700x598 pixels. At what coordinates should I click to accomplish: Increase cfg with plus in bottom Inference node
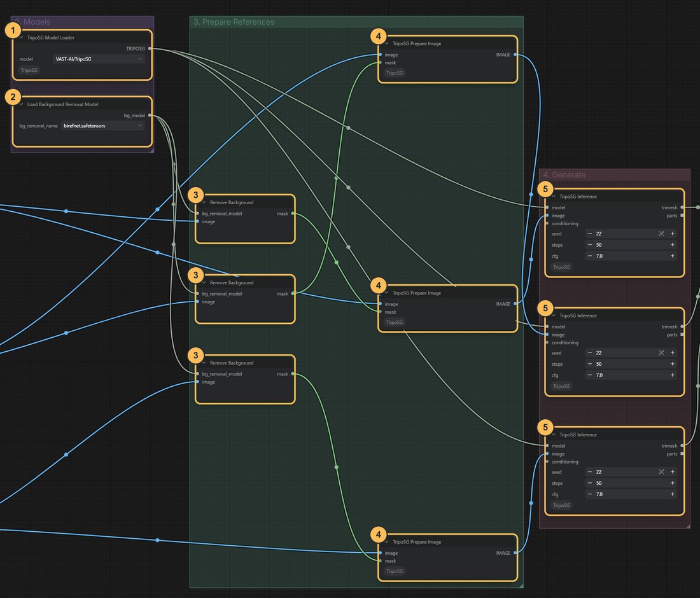[673, 494]
